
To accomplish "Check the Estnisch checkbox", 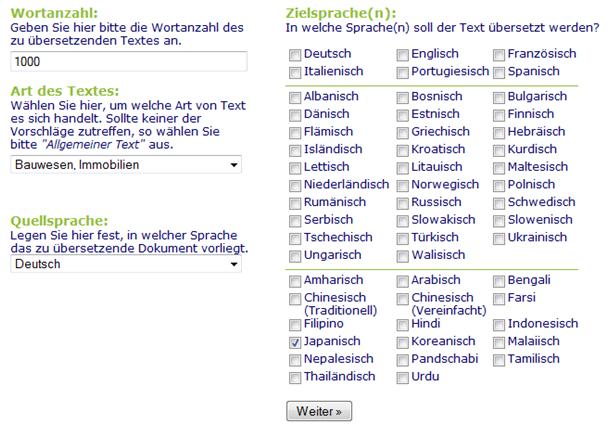I will (x=402, y=115).
